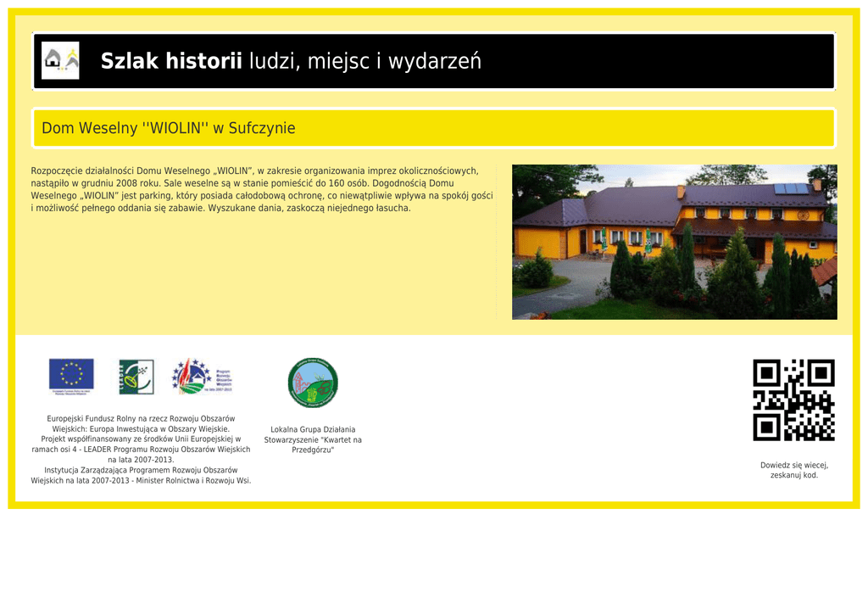Click the "Europejski Fundusz Rolny" caption line

pyautogui.click(x=141, y=418)
